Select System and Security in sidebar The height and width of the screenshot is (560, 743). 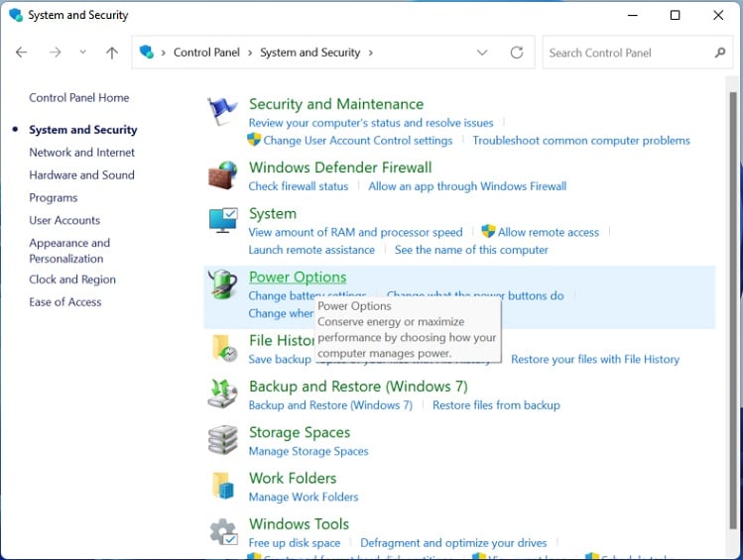83,130
